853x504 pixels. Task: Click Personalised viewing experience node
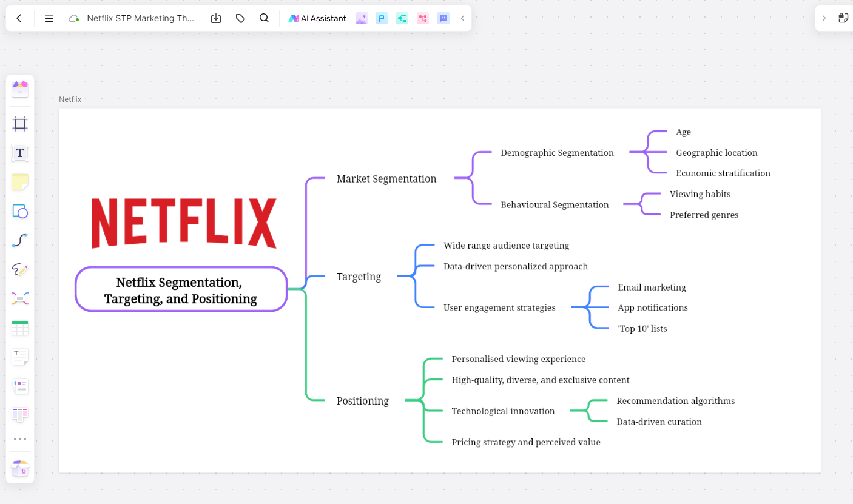[519, 359]
